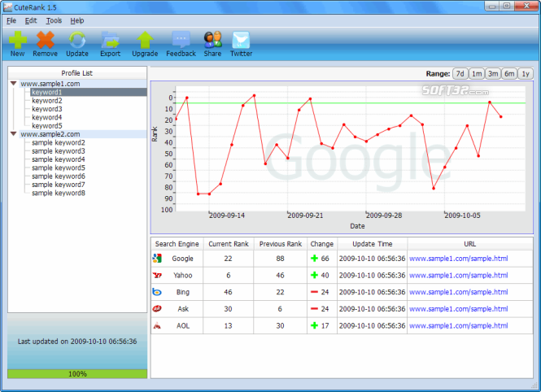This screenshot has width=541, height=392.
Task: Click the +66 change cell for Google
Action: pos(322,259)
